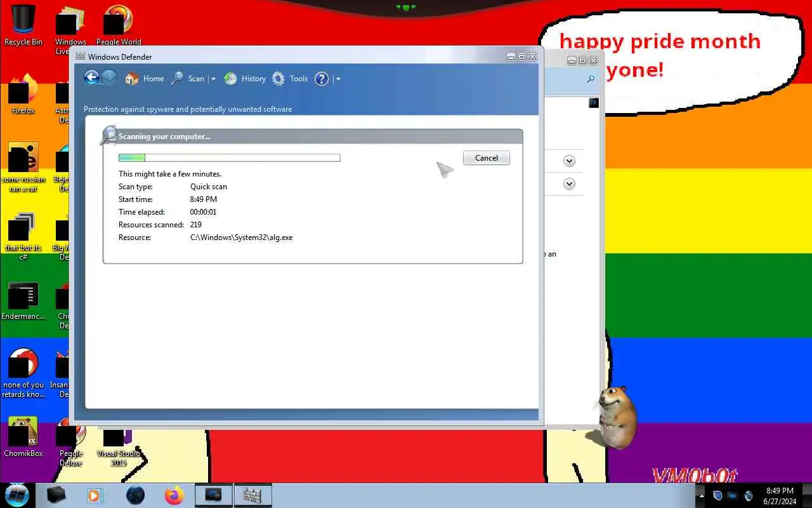812x508 pixels.
Task: Expand the help options dropdown arrow
Action: click(338, 79)
